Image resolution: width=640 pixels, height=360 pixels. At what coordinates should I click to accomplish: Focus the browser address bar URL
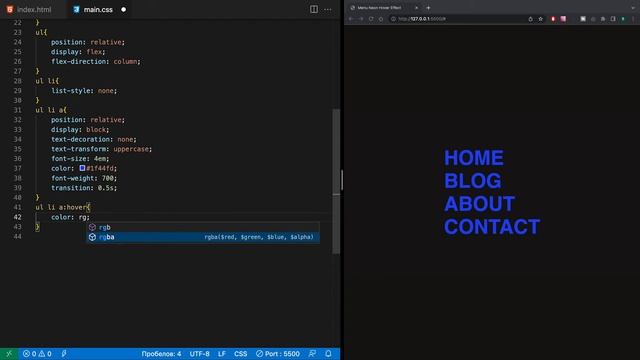pyautogui.click(x=422, y=19)
